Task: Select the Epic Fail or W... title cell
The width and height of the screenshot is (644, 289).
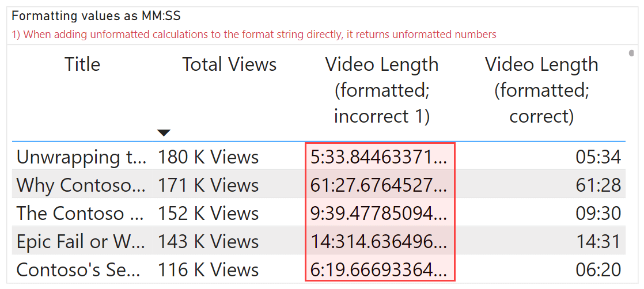Action: click(x=81, y=241)
